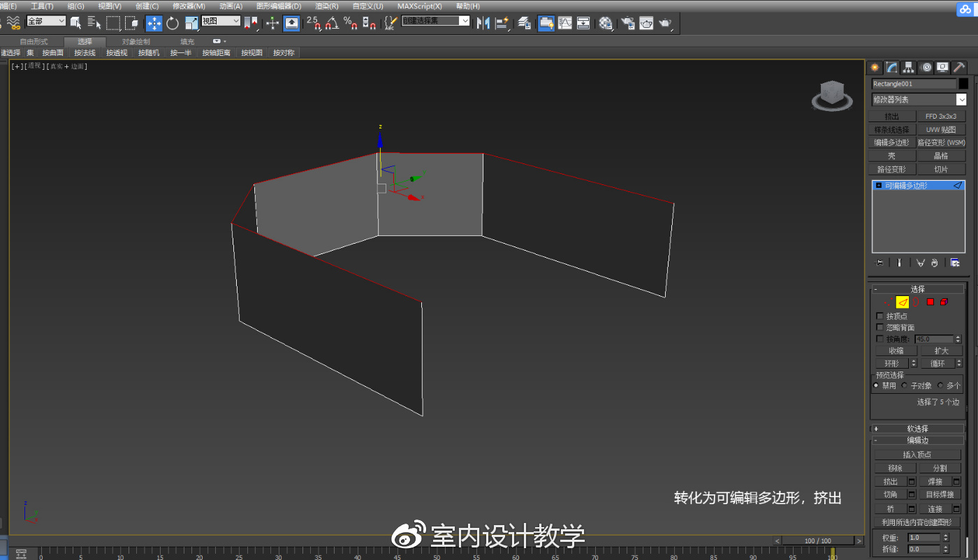Switch to Vertex sub-object mode
Image resolution: width=978 pixels, height=560 pixels.
click(887, 302)
